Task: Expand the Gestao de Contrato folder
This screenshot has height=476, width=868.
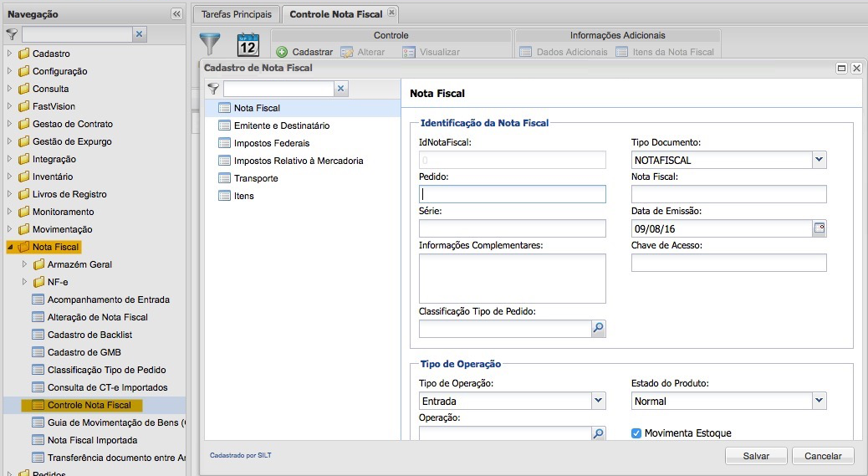Action: (9, 124)
